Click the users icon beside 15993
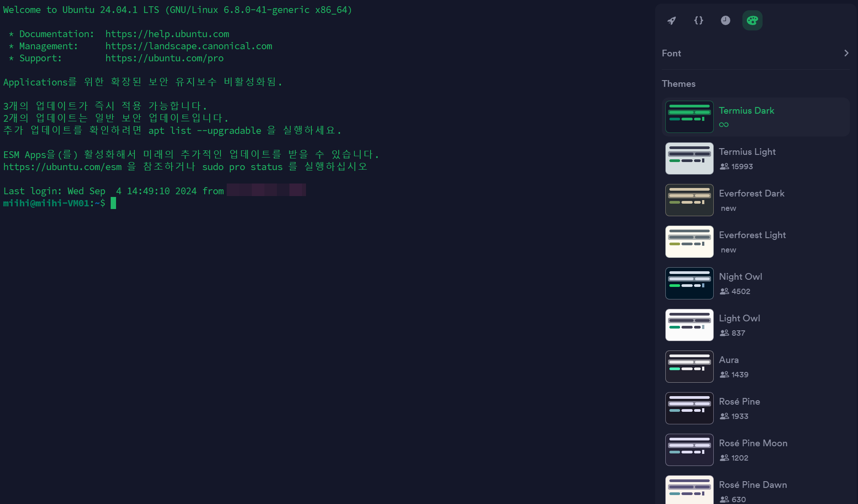 pos(724,167)
